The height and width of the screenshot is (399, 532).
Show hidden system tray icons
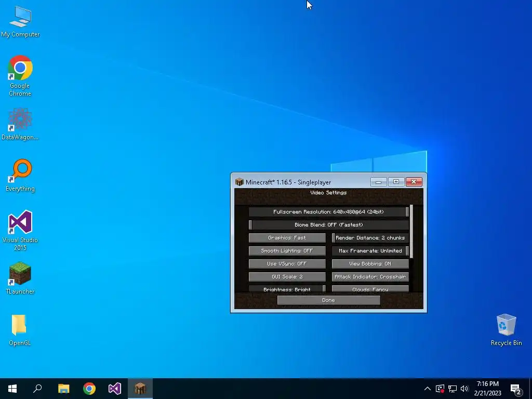[428, 389]
